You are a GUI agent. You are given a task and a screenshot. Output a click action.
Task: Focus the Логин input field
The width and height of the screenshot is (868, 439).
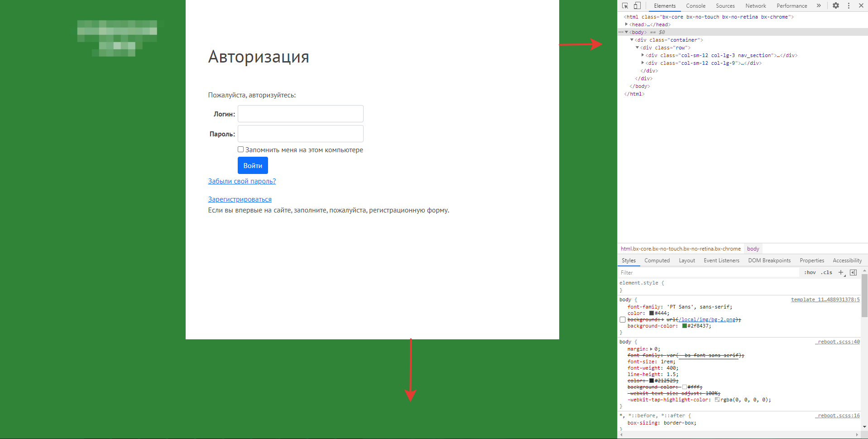[x=301, y=114]
